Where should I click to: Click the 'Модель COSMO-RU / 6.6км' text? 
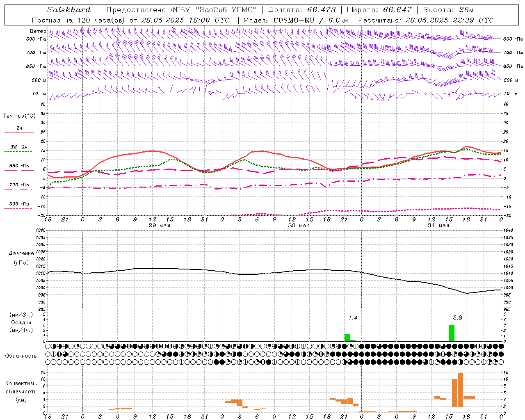pyautogui.click(x=295, y=20)
